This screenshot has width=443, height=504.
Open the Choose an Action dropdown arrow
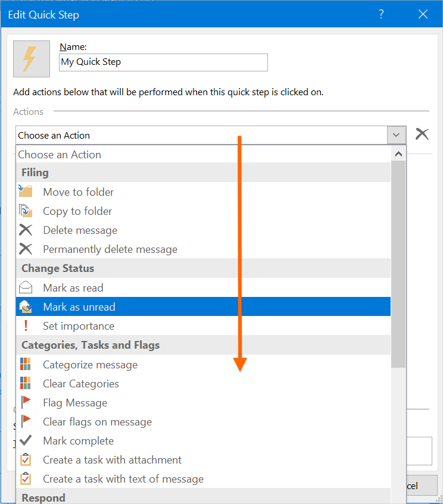(396, 135)
